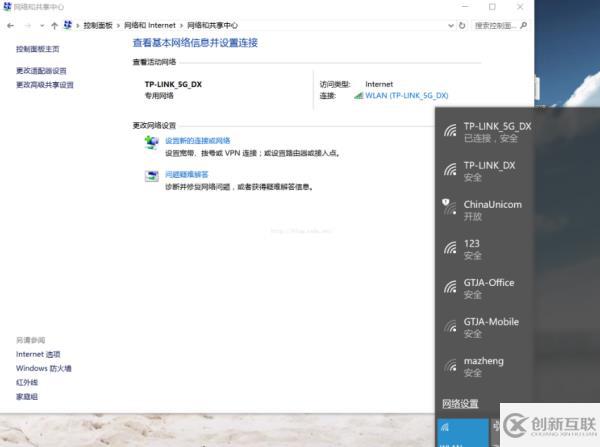Click Wi-Fi icon beside GTJA-Office
Viewport: 600px width, 447px height.
click(x=450, y=287)
